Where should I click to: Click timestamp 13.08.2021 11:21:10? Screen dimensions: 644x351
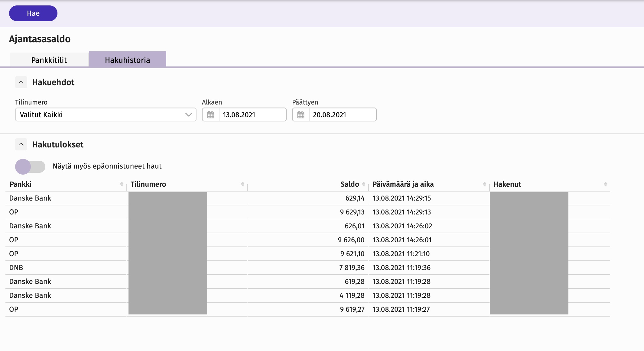pyautogui.click(x=401, y=254)
